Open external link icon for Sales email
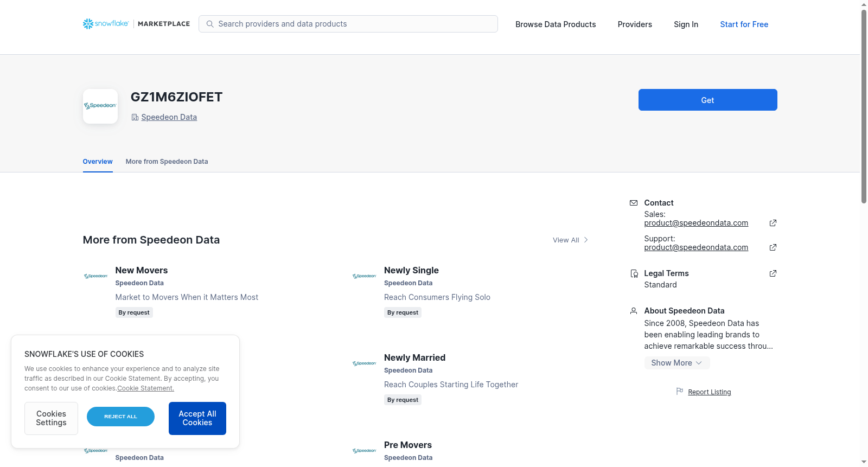The height and width of the screenshot is (467, 868). (773, 223)
